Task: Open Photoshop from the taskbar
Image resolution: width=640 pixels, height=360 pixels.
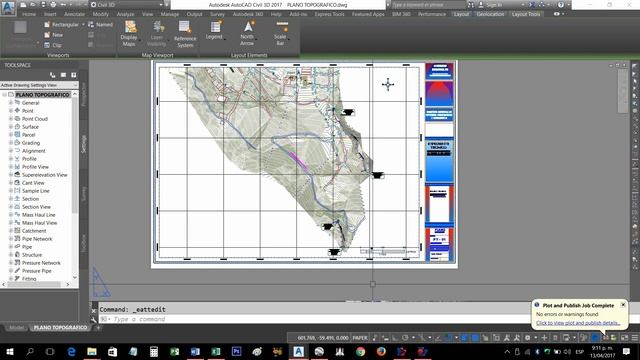Action: point(236,351)
